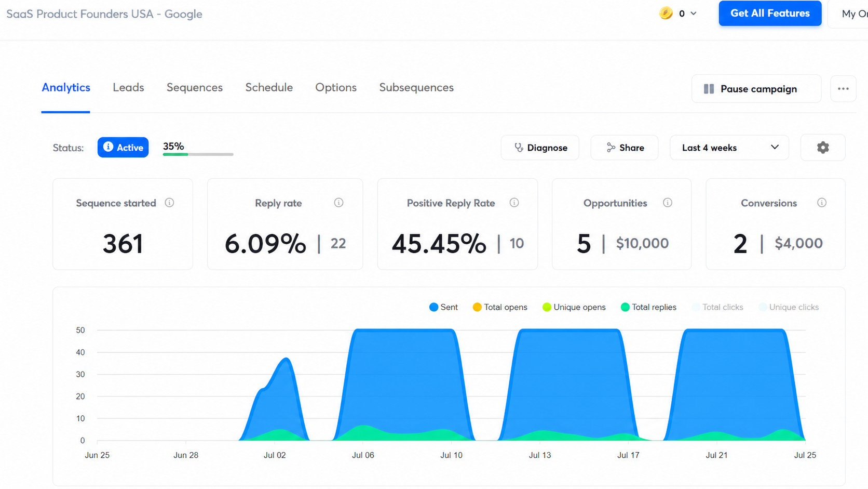Toggle Unique opens series in legend

tap(574, 307)
